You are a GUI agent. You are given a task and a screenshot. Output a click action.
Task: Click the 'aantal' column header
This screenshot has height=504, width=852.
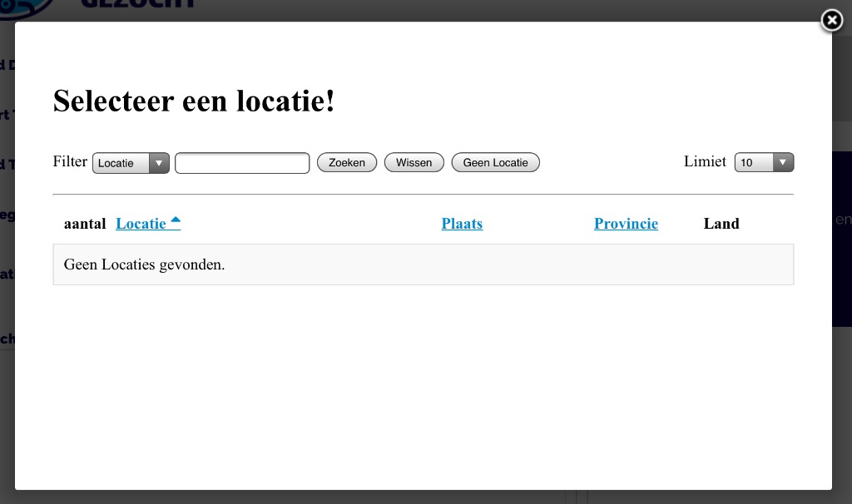[85, 224]
